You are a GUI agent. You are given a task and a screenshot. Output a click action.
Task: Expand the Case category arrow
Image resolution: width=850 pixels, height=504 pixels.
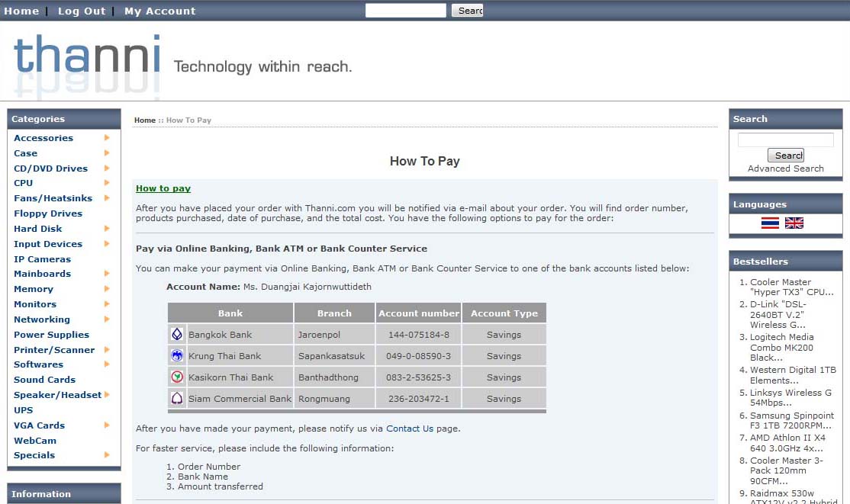[x=107, y=152]
